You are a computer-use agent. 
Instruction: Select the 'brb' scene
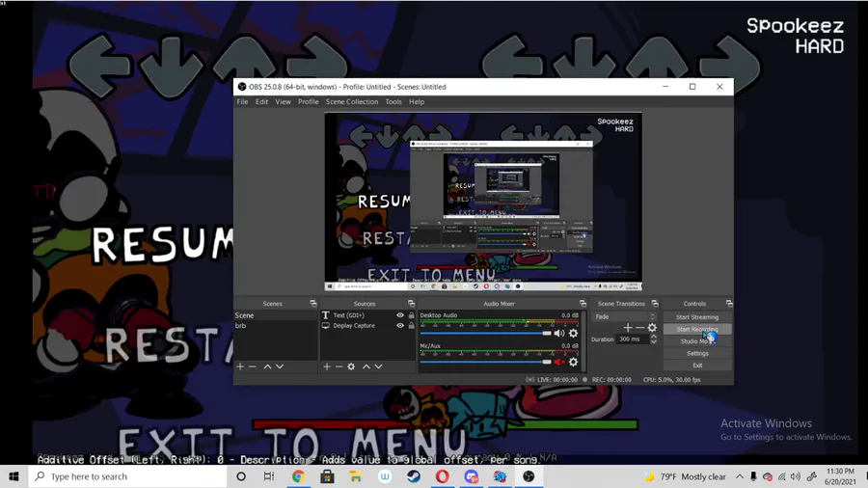[x=275, y=326]
